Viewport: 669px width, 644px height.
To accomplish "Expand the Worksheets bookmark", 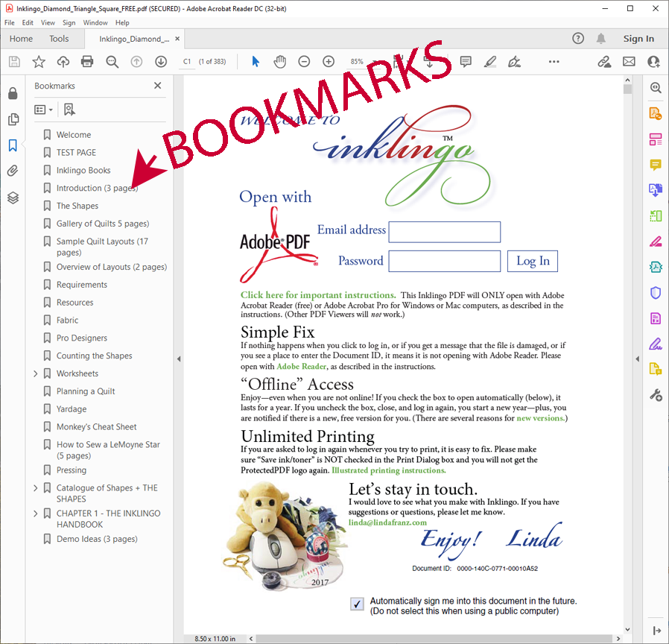I will (36, 374).
